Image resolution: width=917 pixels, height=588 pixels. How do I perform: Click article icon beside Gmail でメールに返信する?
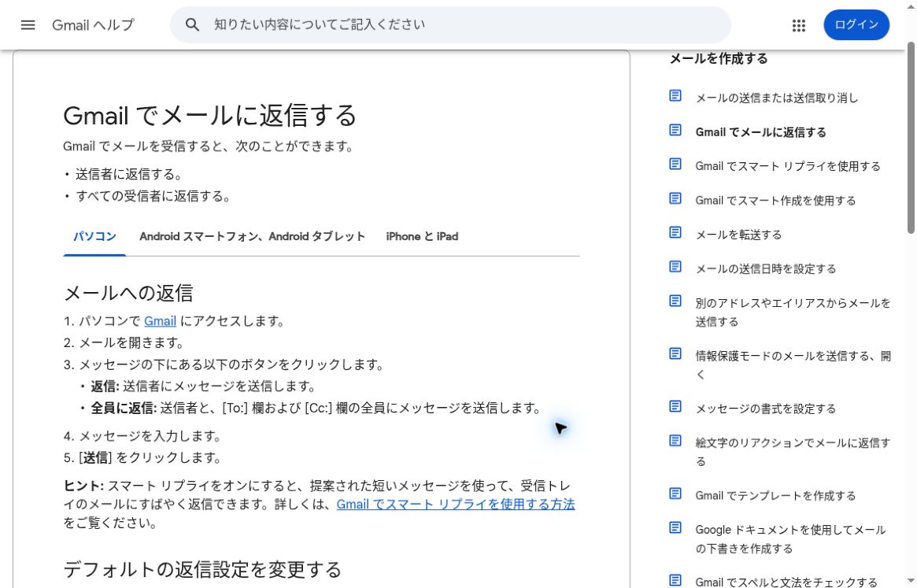(675, 130)
